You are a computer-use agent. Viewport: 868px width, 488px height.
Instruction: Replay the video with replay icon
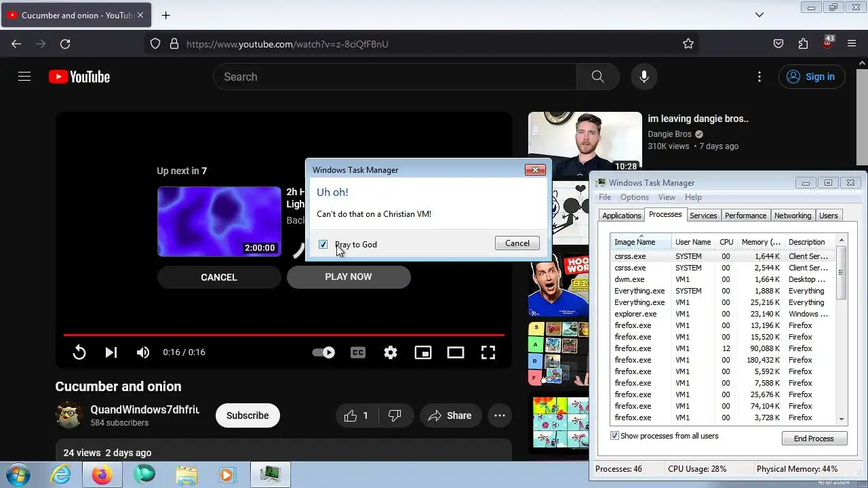(79, 352)
